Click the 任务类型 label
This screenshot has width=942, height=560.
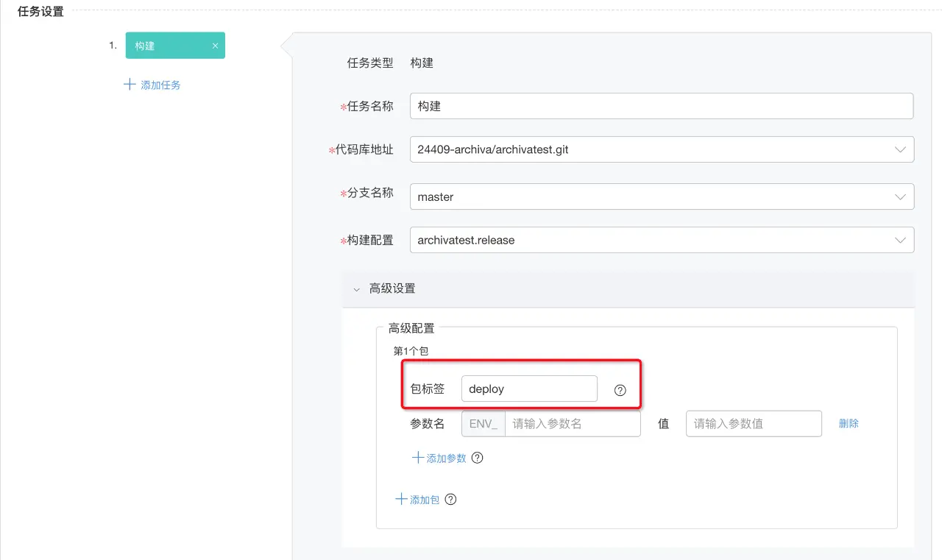370,63
